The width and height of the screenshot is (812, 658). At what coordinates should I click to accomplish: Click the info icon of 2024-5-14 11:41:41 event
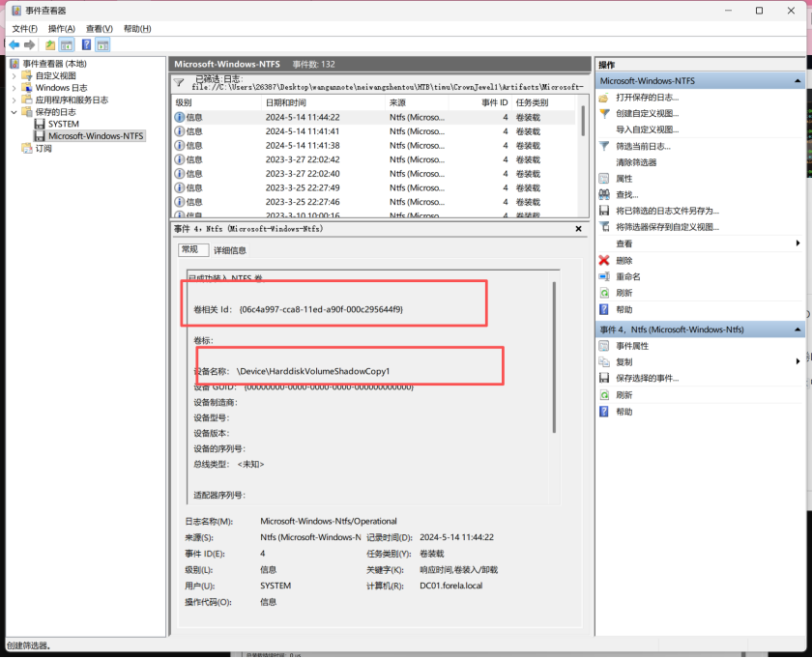coord(179,131)
